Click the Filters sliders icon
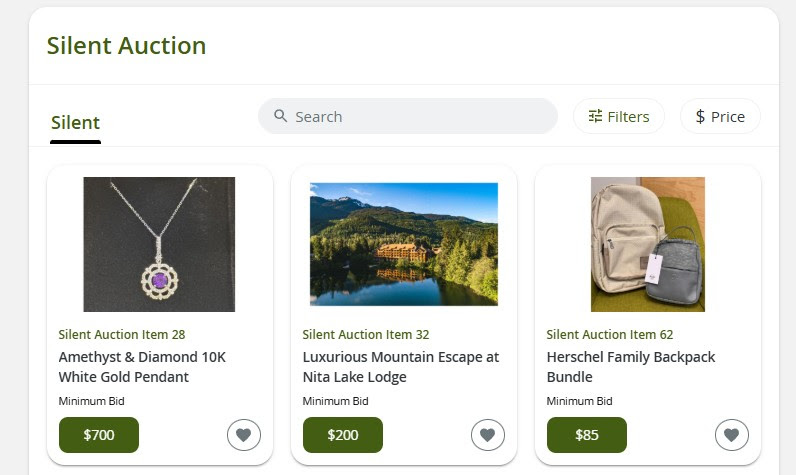Screen dimensions: 796x475 point(595,116)
